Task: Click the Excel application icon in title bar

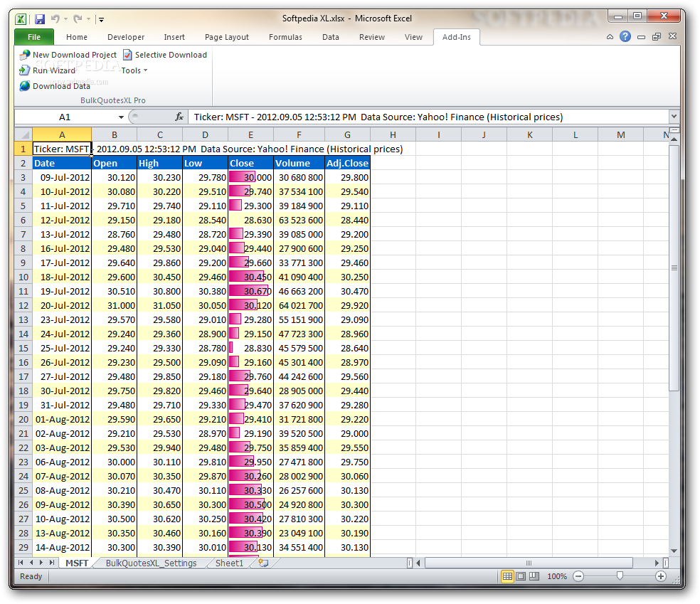Action: click(21, 18)
